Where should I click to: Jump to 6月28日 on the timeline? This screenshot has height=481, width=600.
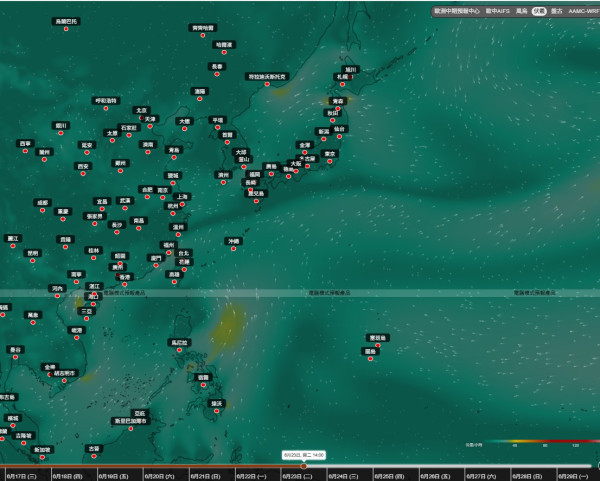527,476
